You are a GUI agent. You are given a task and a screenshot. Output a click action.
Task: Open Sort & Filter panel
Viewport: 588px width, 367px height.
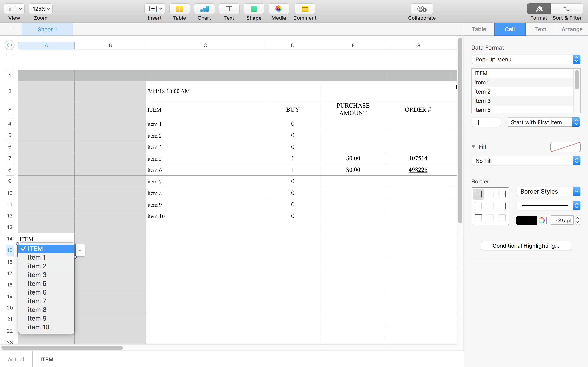click(x=567, y=9)
